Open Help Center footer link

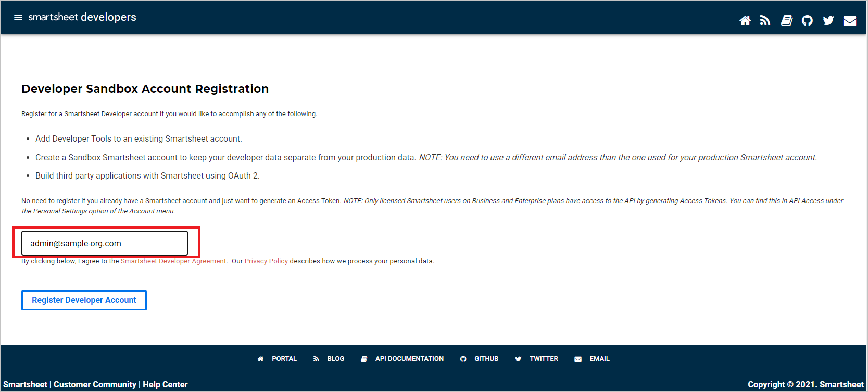click(165, 385)
